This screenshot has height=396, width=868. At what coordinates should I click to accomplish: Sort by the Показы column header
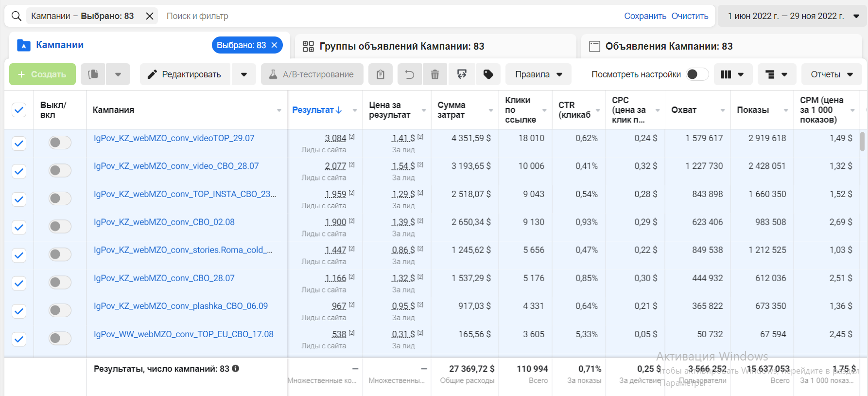[753, 110]
